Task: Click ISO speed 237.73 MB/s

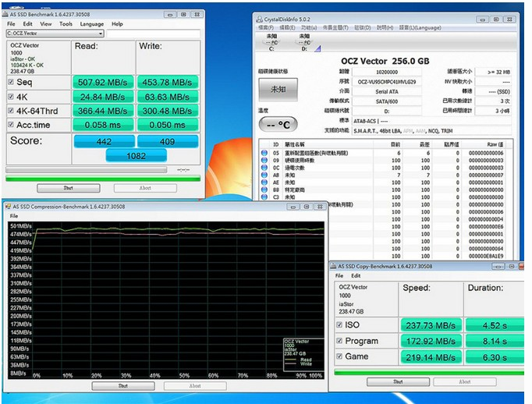Action: tap(431, 325)
